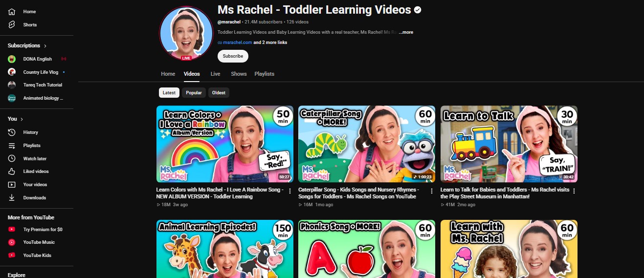
Task: Expand the Subscriptions section
Action: coord(27,45)
